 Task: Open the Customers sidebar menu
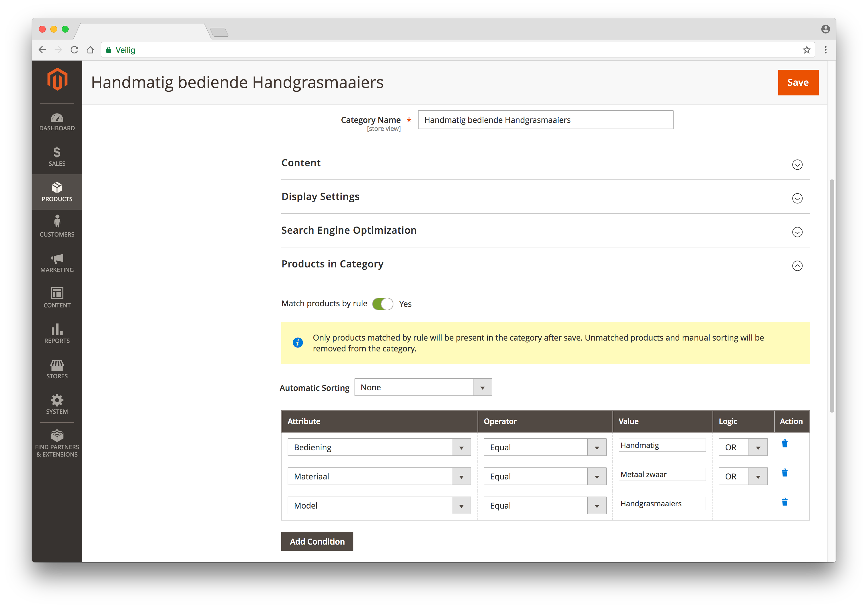[x=57, y=227]
